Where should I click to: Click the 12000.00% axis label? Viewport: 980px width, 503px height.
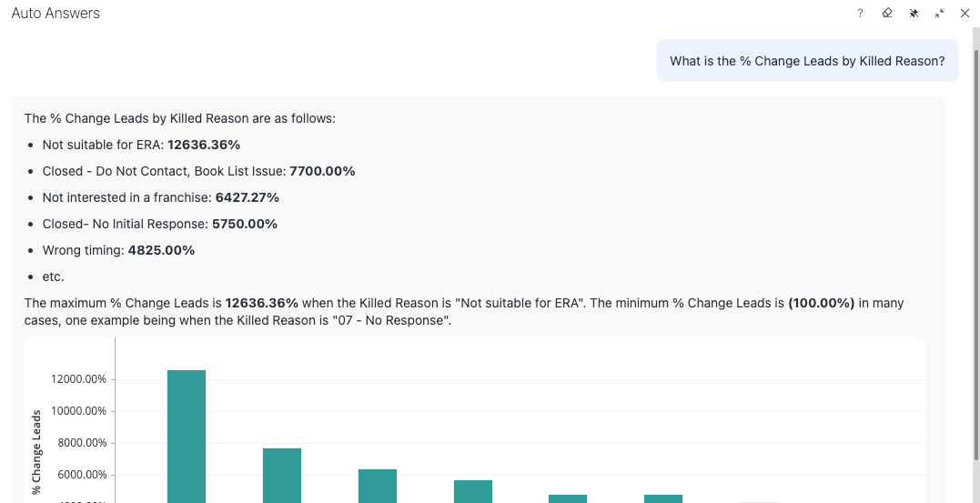[79, 380]
